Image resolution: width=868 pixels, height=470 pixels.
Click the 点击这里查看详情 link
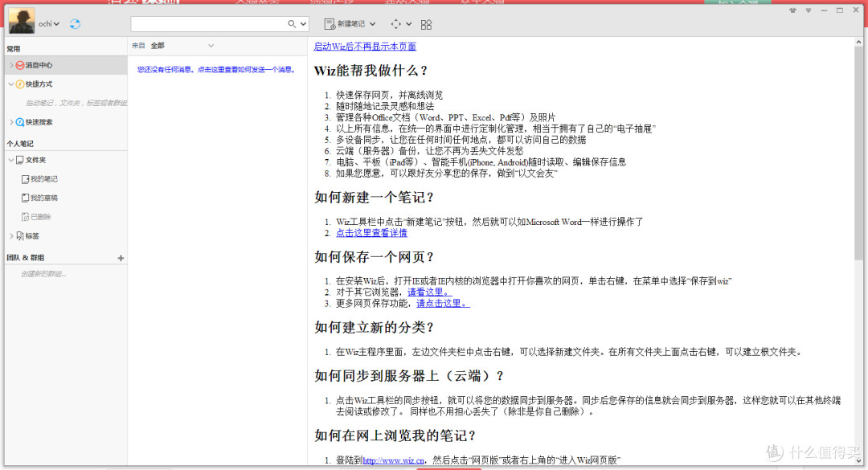click(x=371, y=233)
